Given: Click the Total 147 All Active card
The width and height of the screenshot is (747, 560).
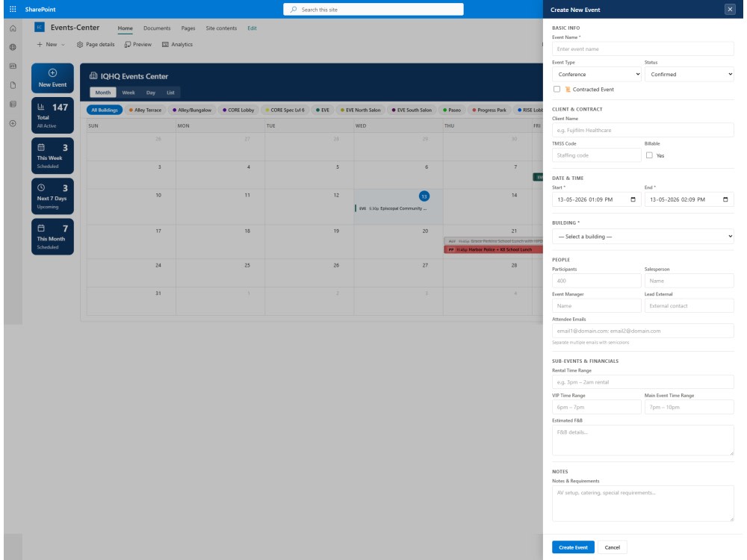Looking at the screenshot, I should click(x=52, y=115).
